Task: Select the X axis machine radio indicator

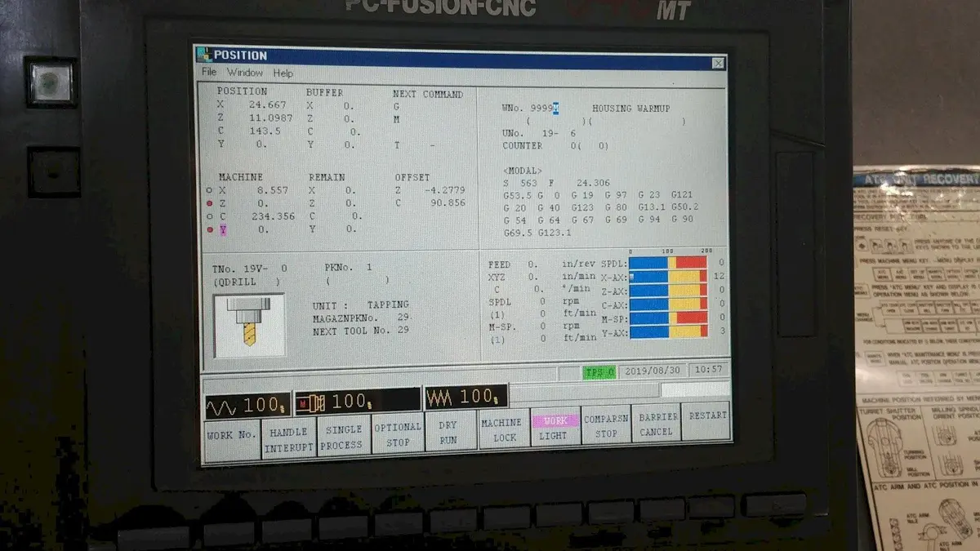Action: (x=210, y=191)
